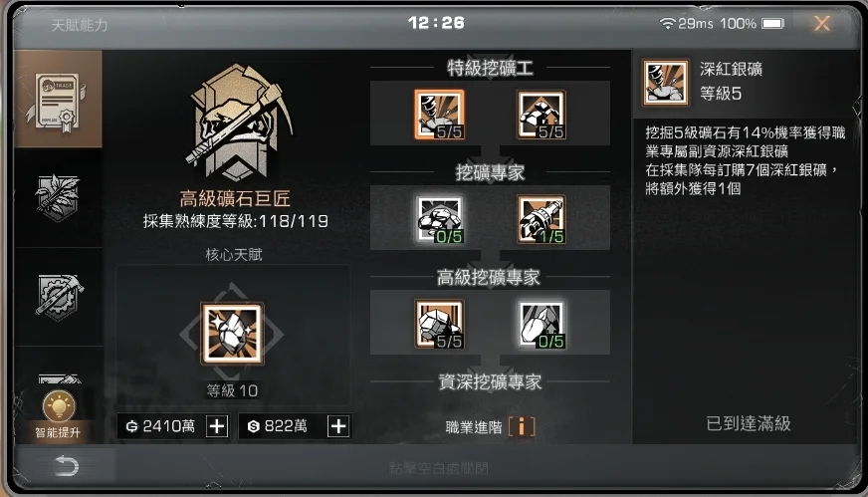Tap the 智能提升 lightbulb button
The height and width of the screenshot is (497, 868).
58,414
